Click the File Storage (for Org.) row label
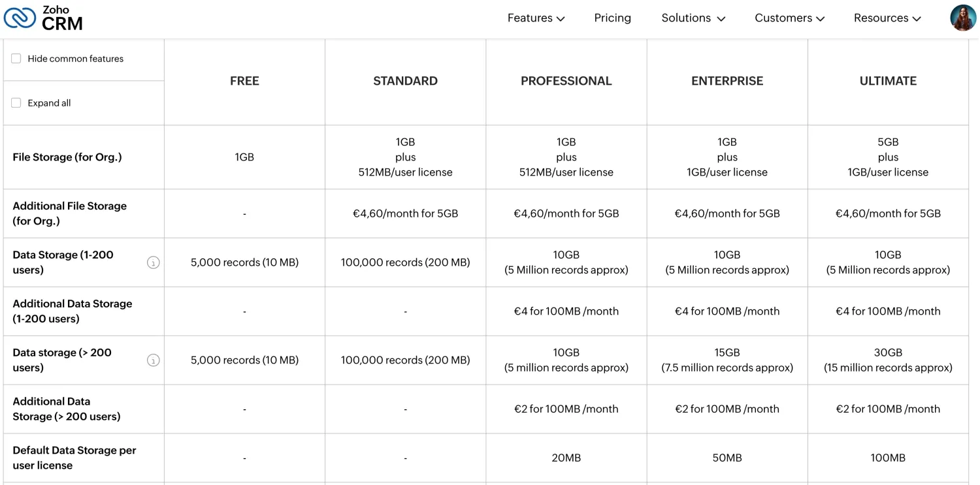Viewport: 980px width, 485px height. pos(67,157)
